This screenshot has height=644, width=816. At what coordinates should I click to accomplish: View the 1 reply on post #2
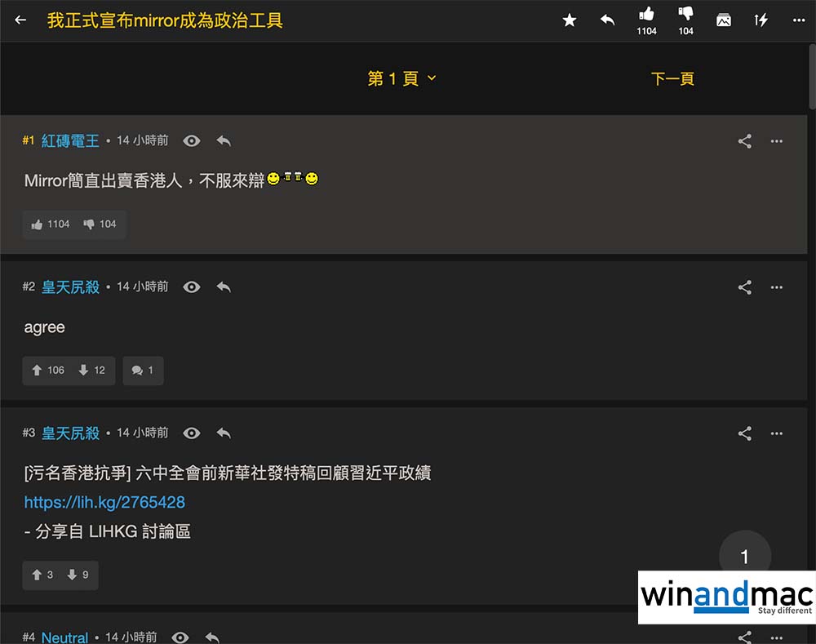(x=143, y=370)
